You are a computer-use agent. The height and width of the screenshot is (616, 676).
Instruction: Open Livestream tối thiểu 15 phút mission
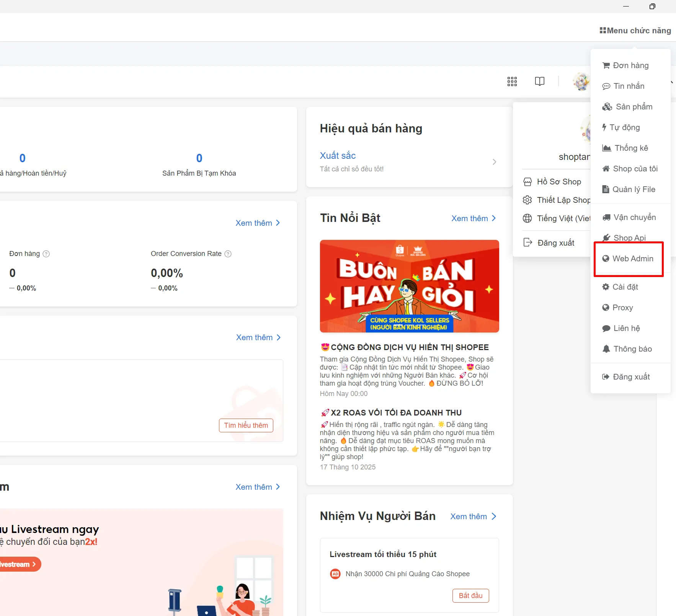(383, 554)
